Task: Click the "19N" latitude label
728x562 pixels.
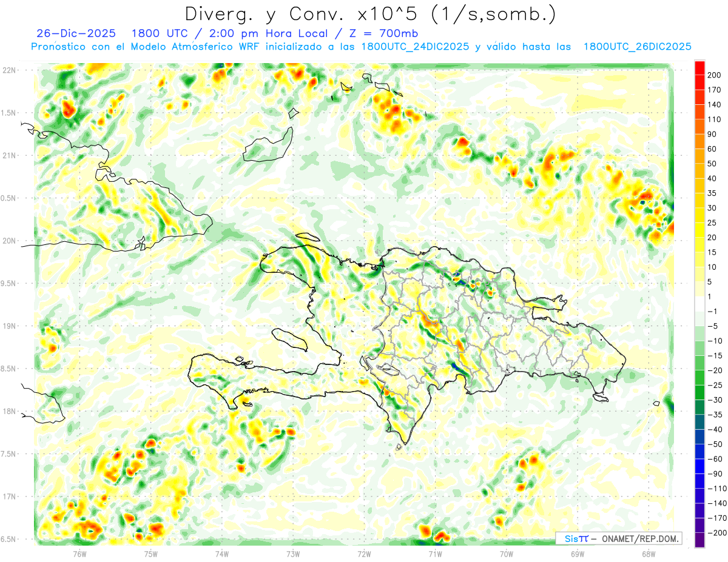Action: [9, 326]
